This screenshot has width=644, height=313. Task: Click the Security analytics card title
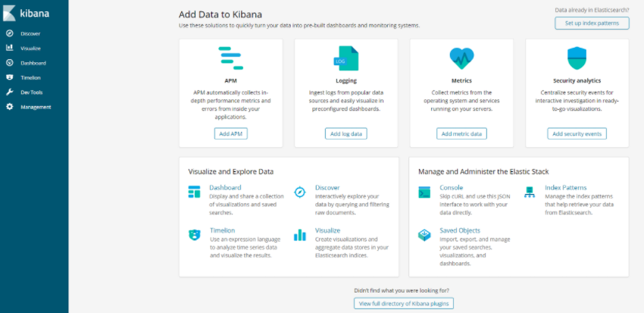pos(577,80)
